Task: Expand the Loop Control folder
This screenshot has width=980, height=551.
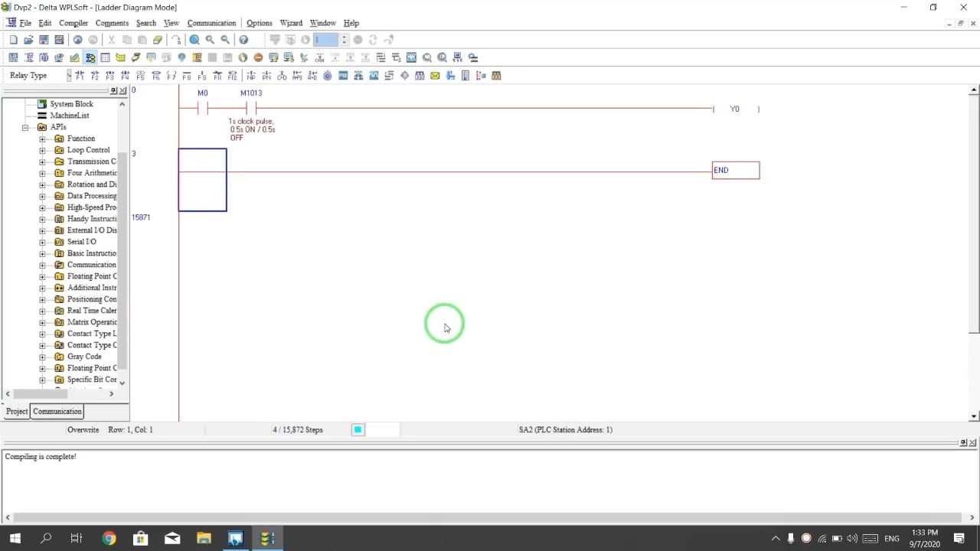Action: pos(42,150)
